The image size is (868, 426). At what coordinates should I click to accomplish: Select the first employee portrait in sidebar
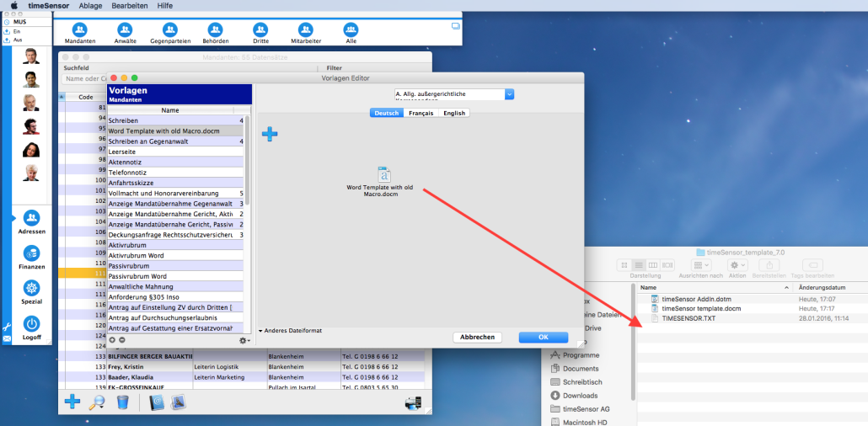point(31,57)
